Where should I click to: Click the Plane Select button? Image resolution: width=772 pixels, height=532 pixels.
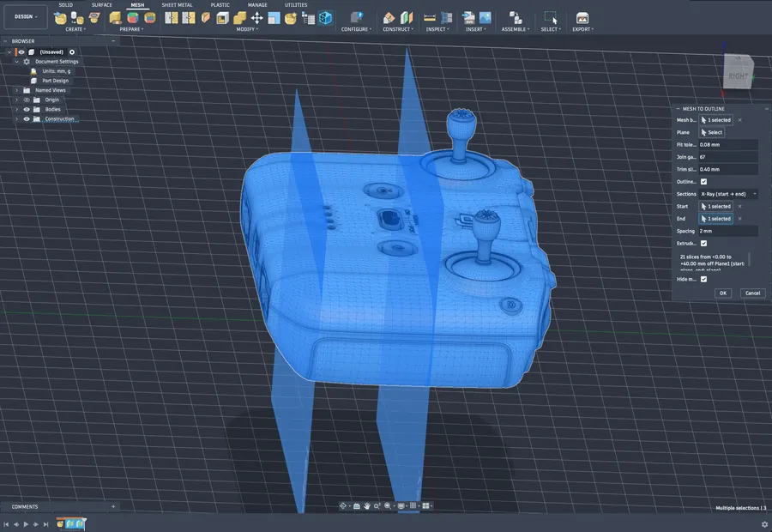coord(712,132)
